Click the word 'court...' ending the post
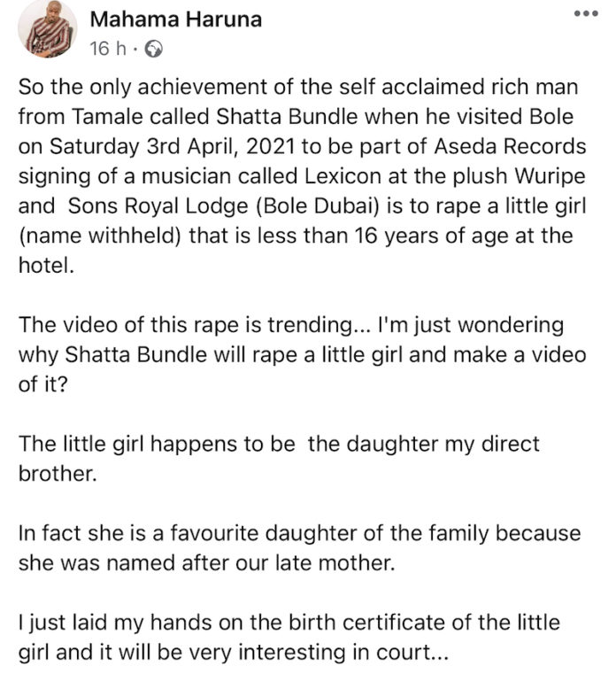Image resolution: width=616 pixels, height=674 pixels. pyautogui.click(x=412, y=653)
